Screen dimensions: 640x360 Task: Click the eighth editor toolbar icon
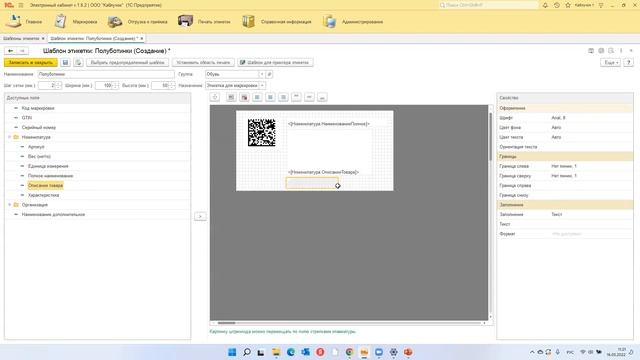[x=309, y=97]
